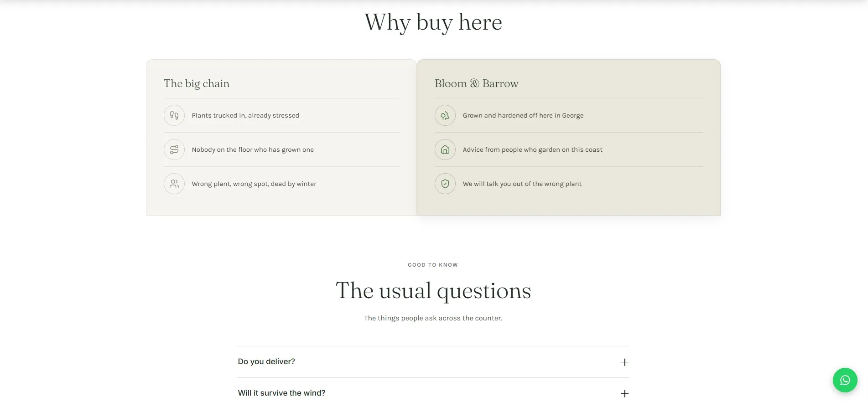Click the people icon beside 'Wrong plant, wrong spot'
Screen dimensions: 868x402
click(x=174, y=184)
